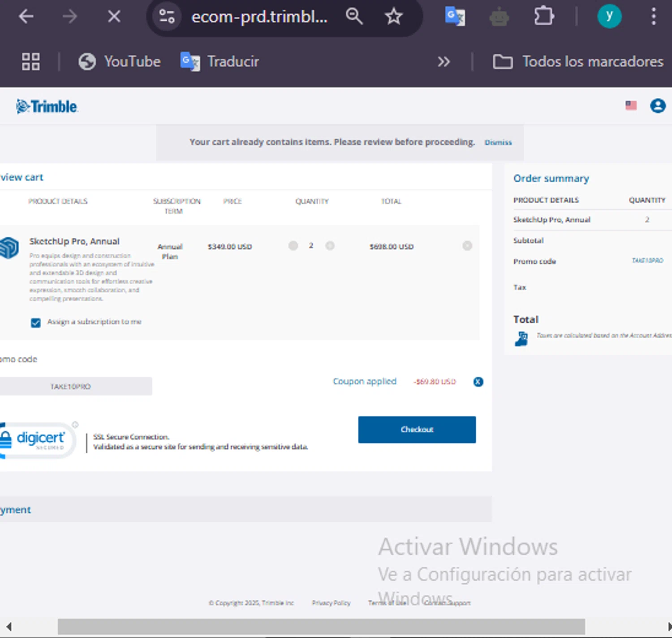Remove the applied coupon
The width and height of the screenshot is (672, 638).
478,382
